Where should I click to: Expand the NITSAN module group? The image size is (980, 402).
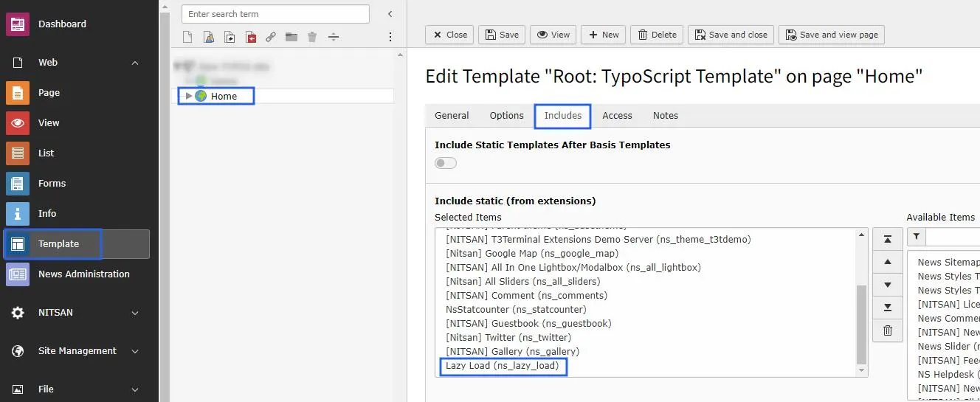[135, 313]
